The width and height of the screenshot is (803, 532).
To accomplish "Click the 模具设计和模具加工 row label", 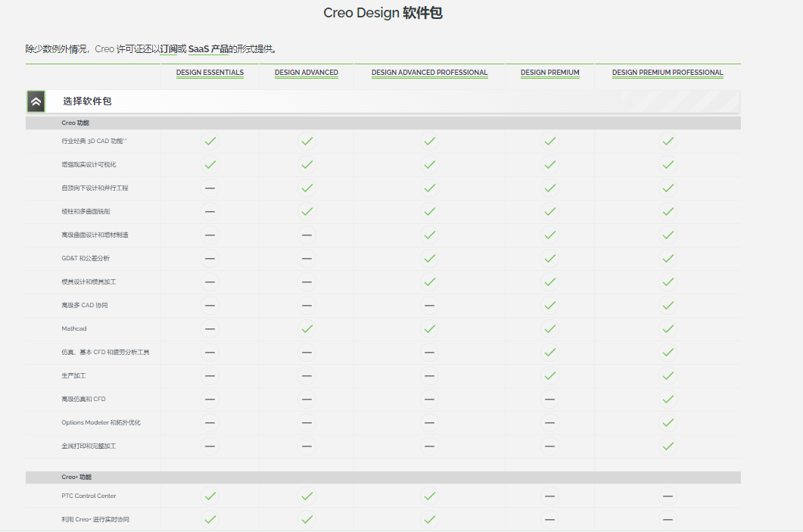I will pyautogui.click(x=89, y=282).
